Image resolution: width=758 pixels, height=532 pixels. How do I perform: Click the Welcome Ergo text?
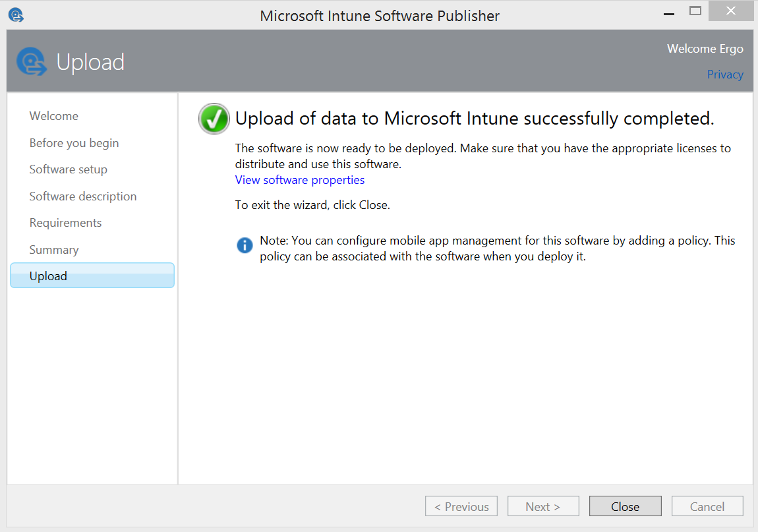(705, 49)
